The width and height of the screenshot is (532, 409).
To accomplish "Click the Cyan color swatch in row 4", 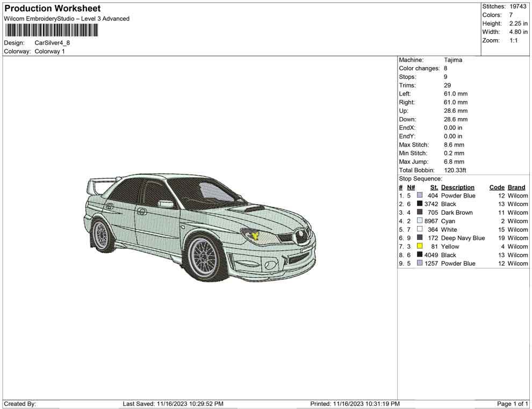I will coord(420,221).
